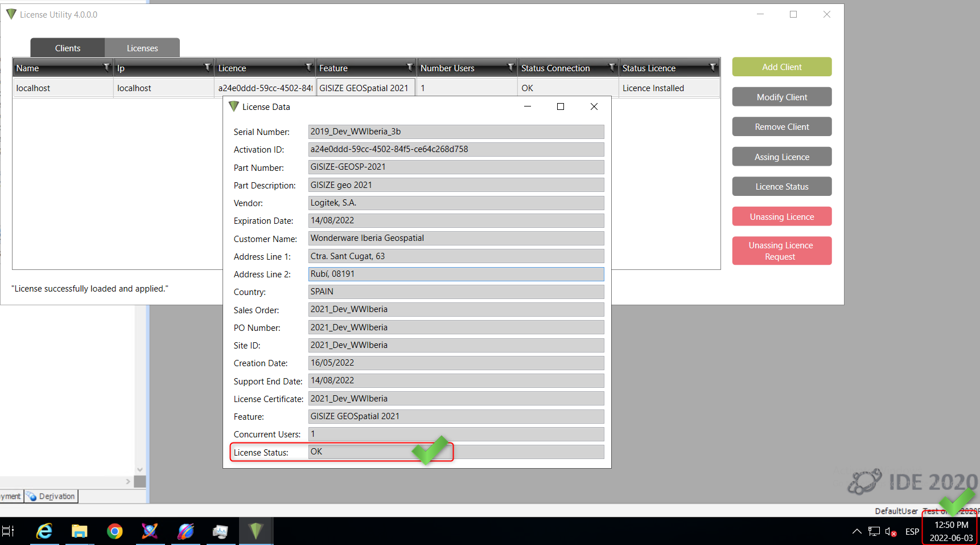Click the Support End Date field
This screenshot has width=980, height=545.
[x=456, y=380]
